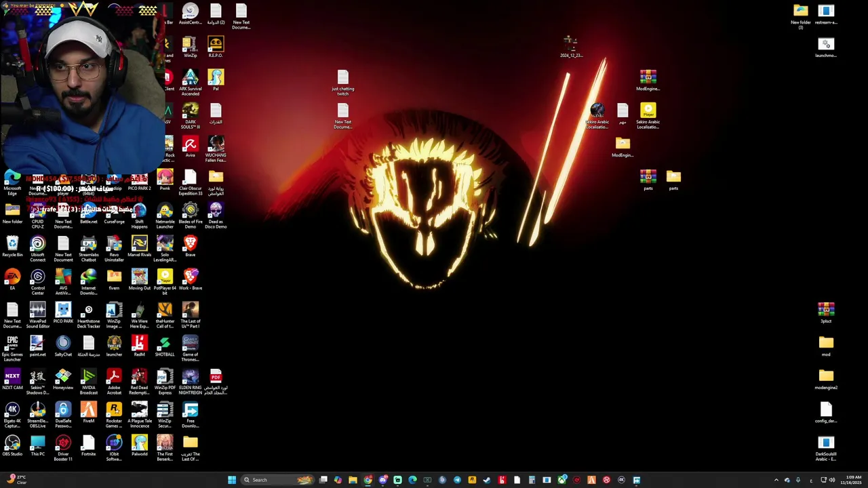This screenshot has width=868, height=488.
Task: Open the Marvel Rivals shortcut
Action: [140, 246]
